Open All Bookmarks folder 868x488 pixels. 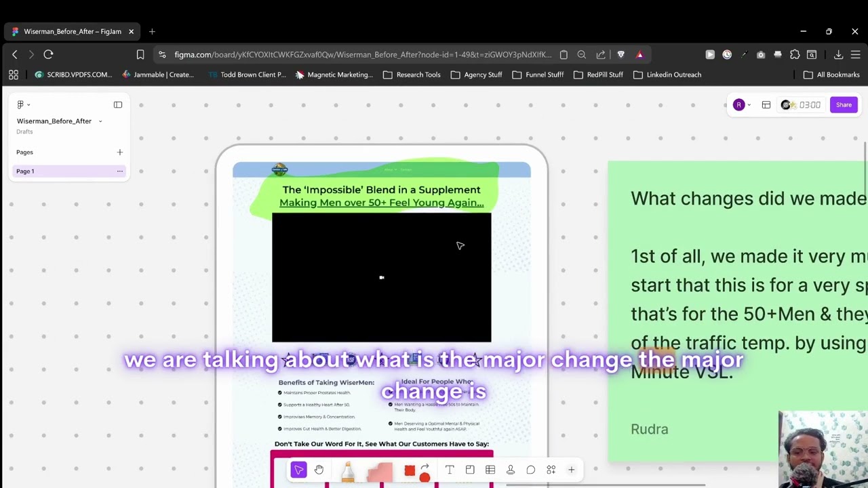tap(831, 75)
